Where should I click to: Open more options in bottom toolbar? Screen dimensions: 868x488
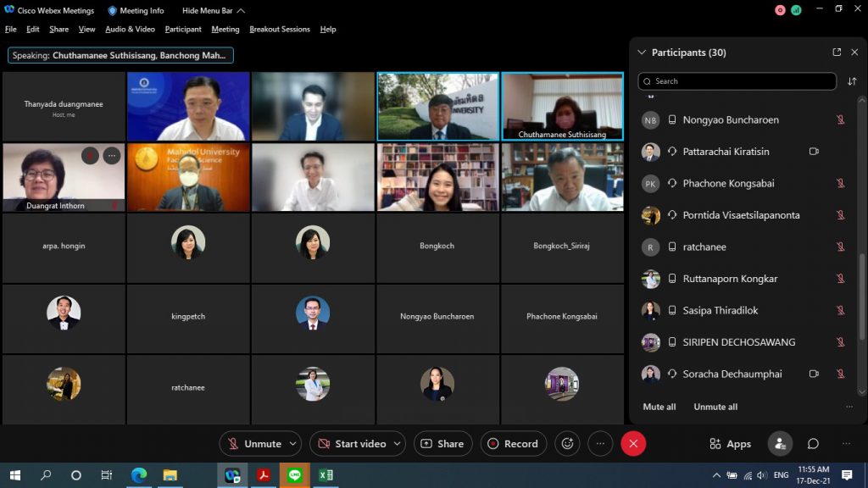click(x=600, y=444)
